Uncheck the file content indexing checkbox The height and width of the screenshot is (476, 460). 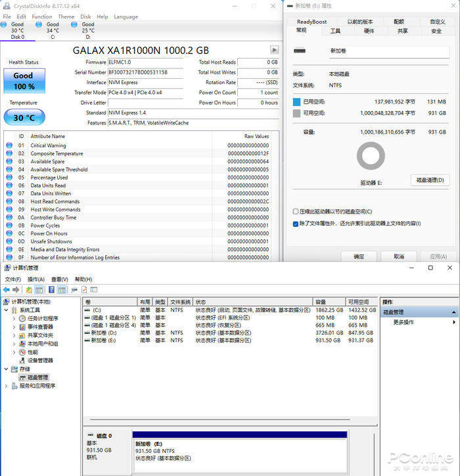(x=296, y=224)
